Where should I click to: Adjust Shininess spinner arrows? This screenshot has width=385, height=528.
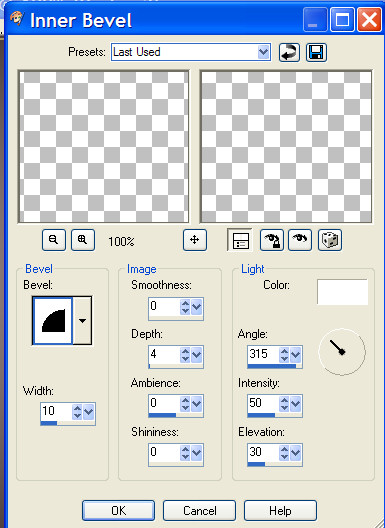185,453
